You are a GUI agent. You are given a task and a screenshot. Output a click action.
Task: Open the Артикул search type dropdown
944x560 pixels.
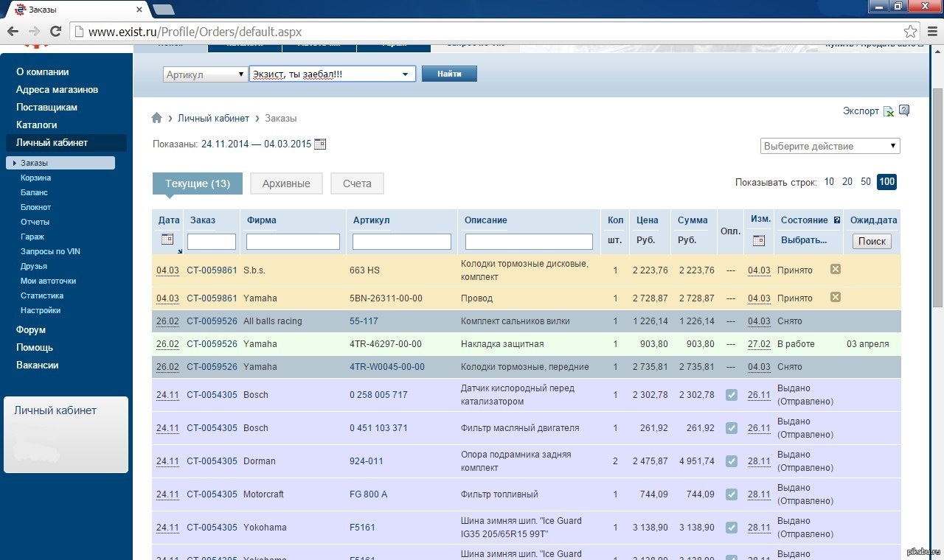(206, 74)
